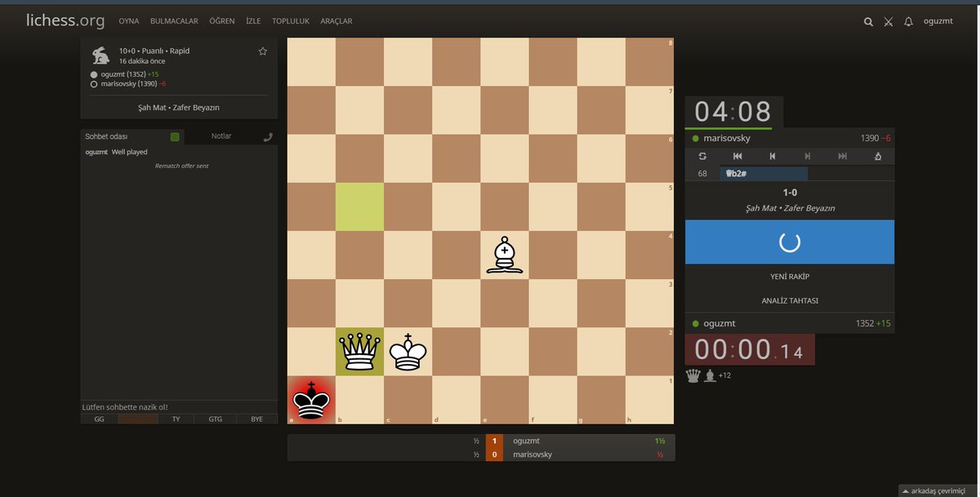Click captured queen icon below clock

(x=693, y=375)
